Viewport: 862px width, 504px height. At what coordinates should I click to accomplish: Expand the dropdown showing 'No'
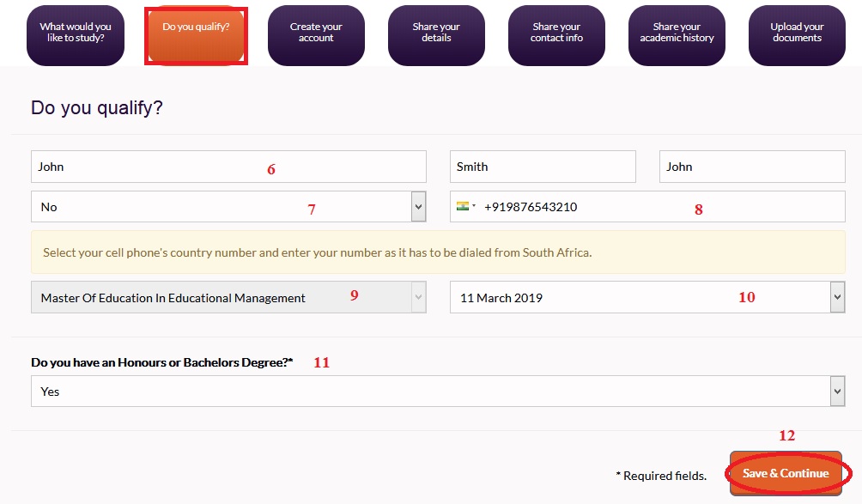pyautogui.click(x=228, y=207)
